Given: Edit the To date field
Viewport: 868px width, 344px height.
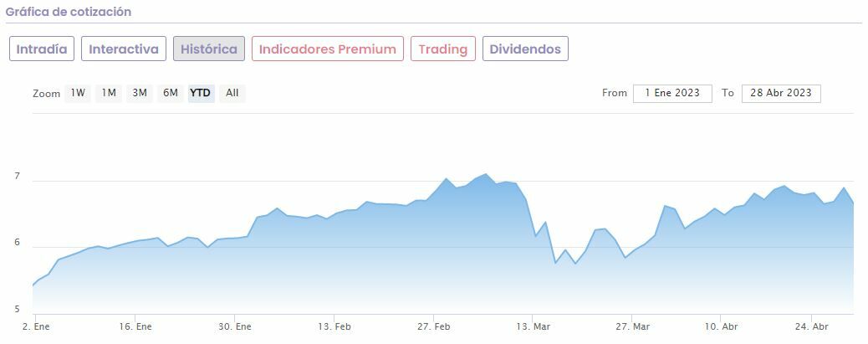Looking at the screenshot, I should point(781,93).
